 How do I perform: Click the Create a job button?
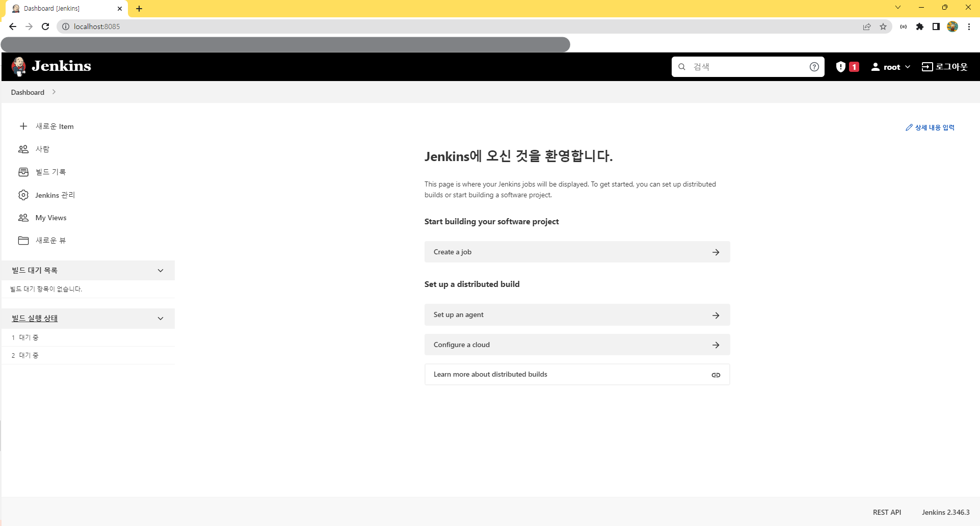click(x=577, y=252)
